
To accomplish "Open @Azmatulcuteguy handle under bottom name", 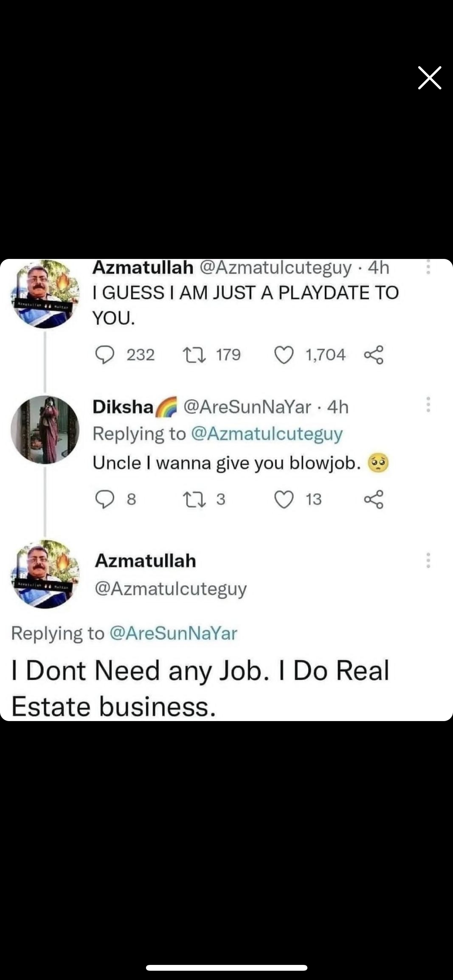I will (x=171, y=589).
